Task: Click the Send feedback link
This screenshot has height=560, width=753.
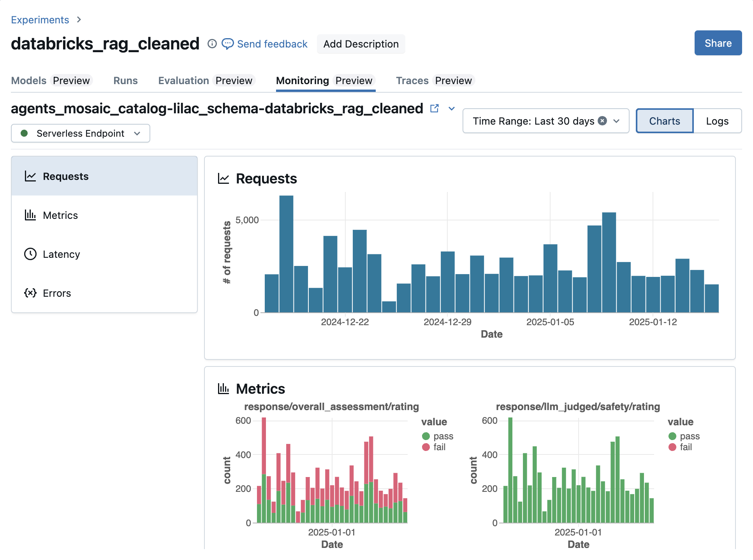Action: (272, 44)
